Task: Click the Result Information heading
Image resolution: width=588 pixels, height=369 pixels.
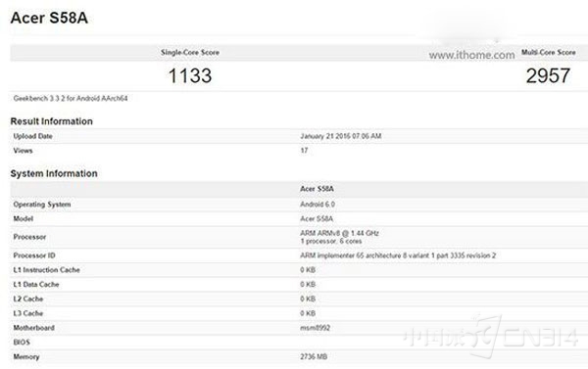Action: [51, 121]
